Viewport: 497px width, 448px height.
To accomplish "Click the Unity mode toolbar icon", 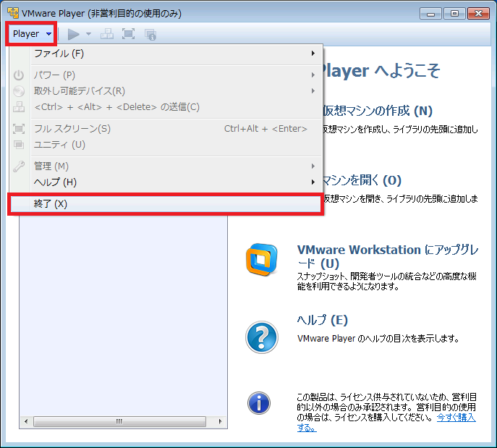I will coord(150,34).
